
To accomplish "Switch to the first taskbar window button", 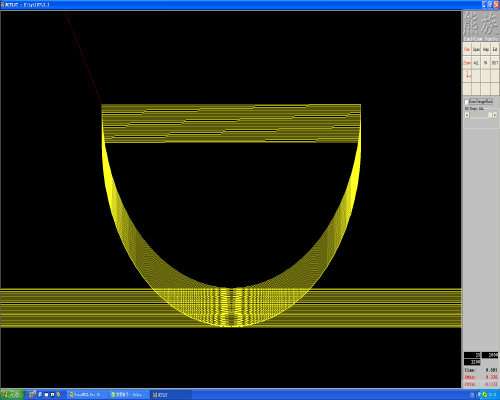I will coord(87,395).
